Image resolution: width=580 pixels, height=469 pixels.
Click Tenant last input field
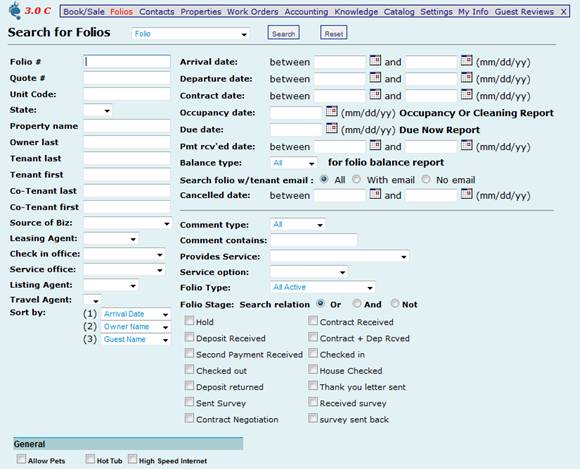[127, 158]
